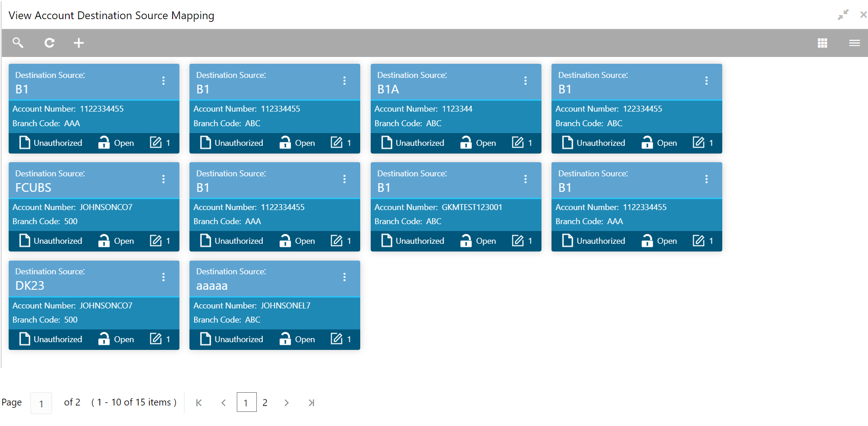Viewport: 868px width, 426px height.
Task: Click Branch Code ABC on the aaaaa card
Action: pos(227,319)
